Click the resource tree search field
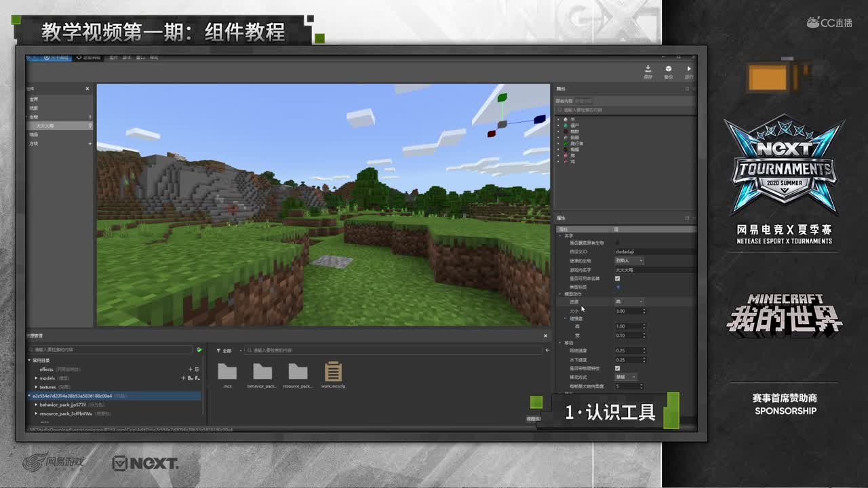 pos(110,350)
